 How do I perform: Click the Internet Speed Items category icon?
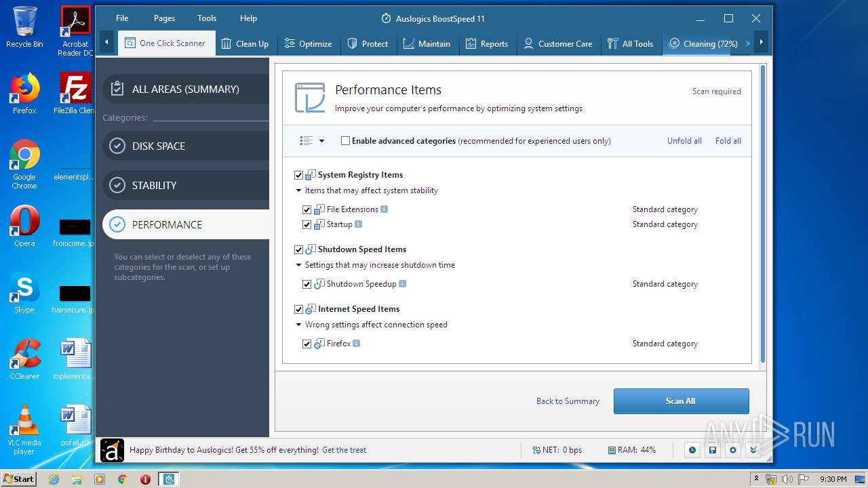coord(311,309)
